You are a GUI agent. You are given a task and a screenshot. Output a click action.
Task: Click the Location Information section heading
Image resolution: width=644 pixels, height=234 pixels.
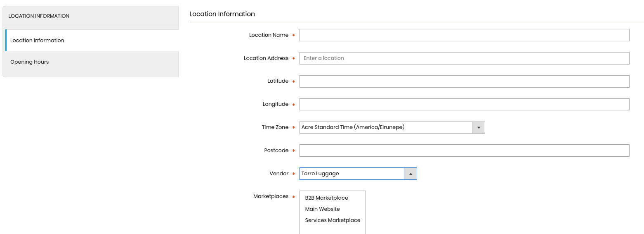click(222, 14)
